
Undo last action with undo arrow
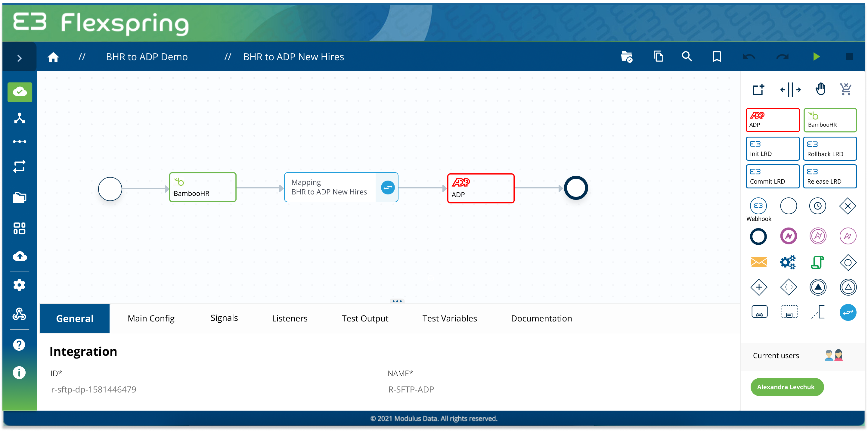[749, 57]
